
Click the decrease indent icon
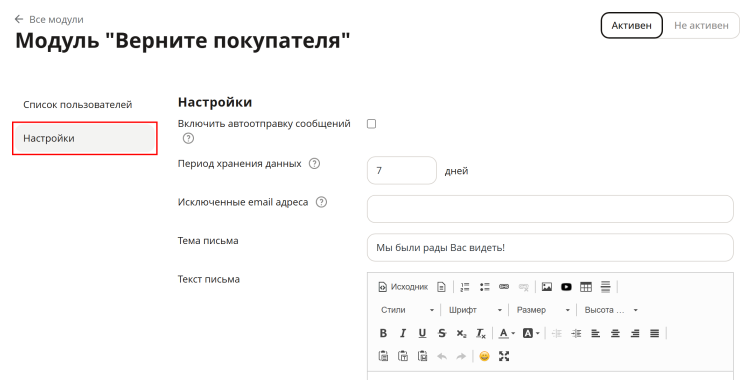pos(557,333)
